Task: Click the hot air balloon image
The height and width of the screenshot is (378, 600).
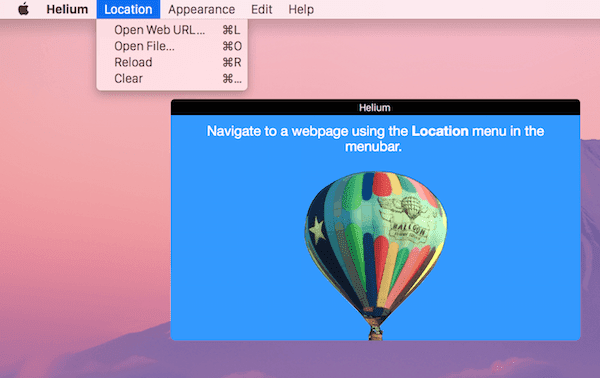Action: 375,255
